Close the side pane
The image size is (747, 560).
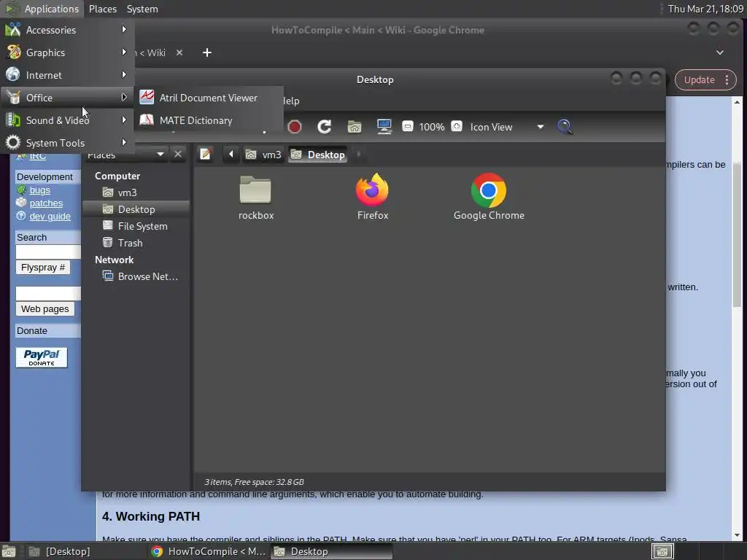(178, 155)
